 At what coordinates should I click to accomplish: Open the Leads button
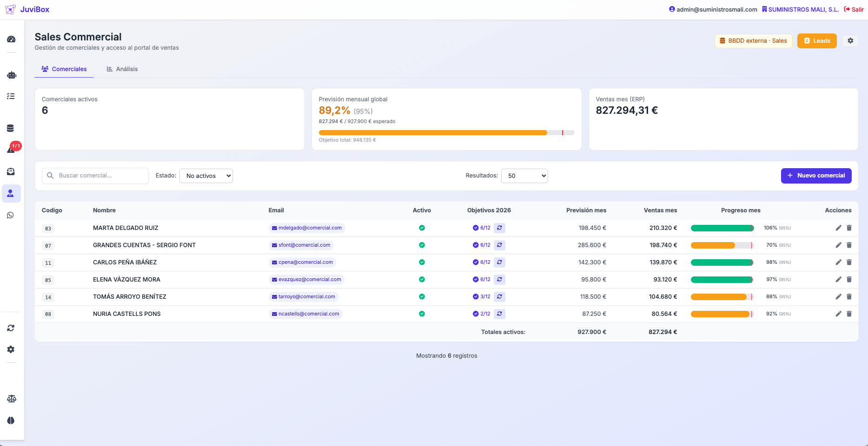click(x=817, y=41)
